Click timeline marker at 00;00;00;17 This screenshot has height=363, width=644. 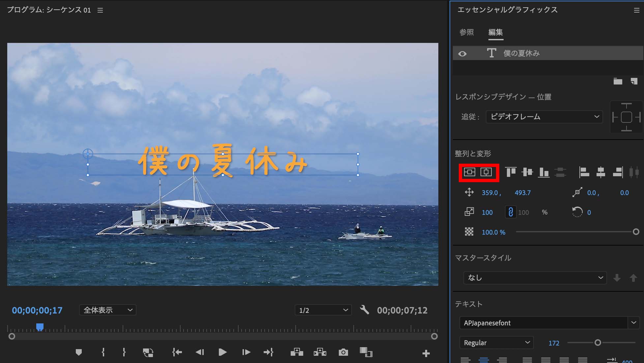point(39,327)
